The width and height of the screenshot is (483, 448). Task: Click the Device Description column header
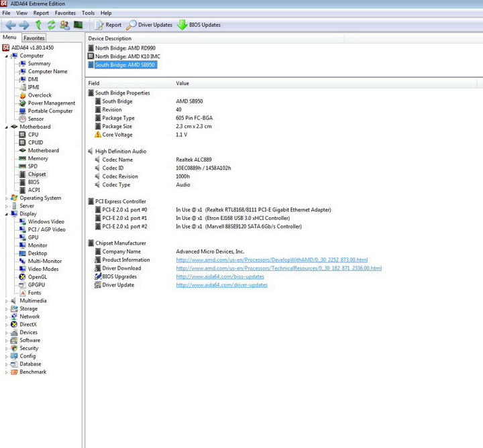(x=215, y=38)
